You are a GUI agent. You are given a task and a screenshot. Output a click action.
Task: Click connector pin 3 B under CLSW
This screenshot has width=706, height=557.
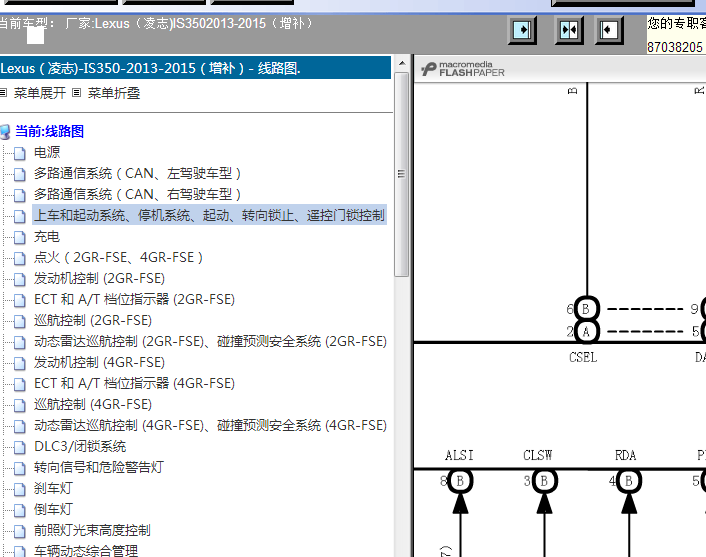tap(544, 481)
